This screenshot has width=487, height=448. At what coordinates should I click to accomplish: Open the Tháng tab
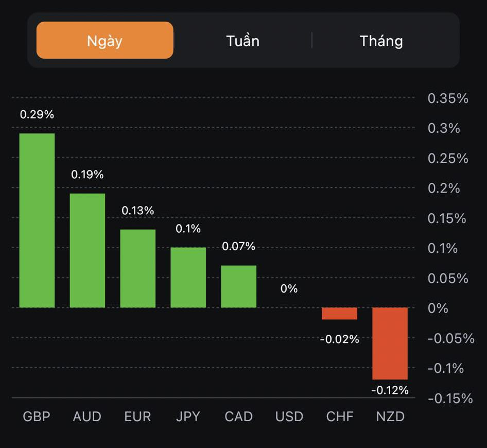tap(381, 41)
